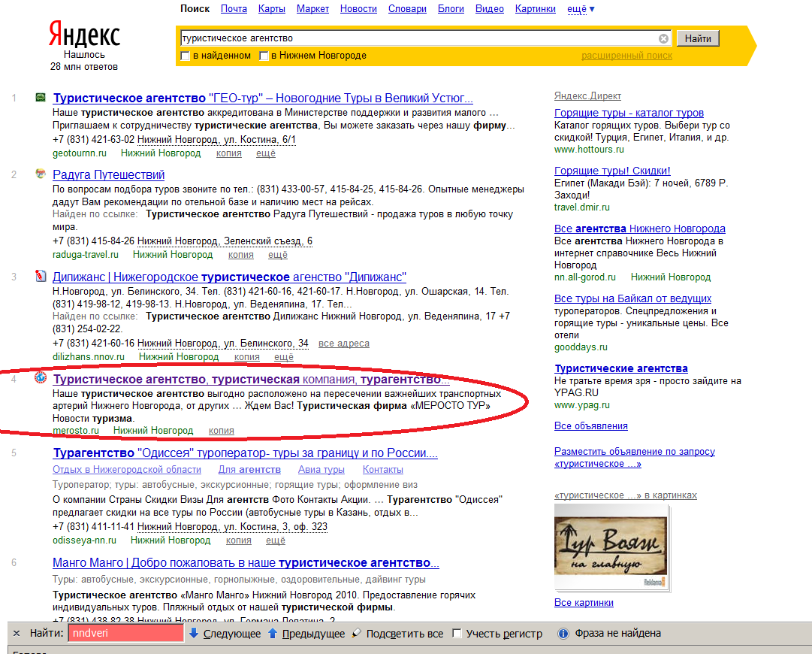This screenshot has width=812, height=654.
Task: Click the favicon of the merosto.ru result
Action: (41, 378)
